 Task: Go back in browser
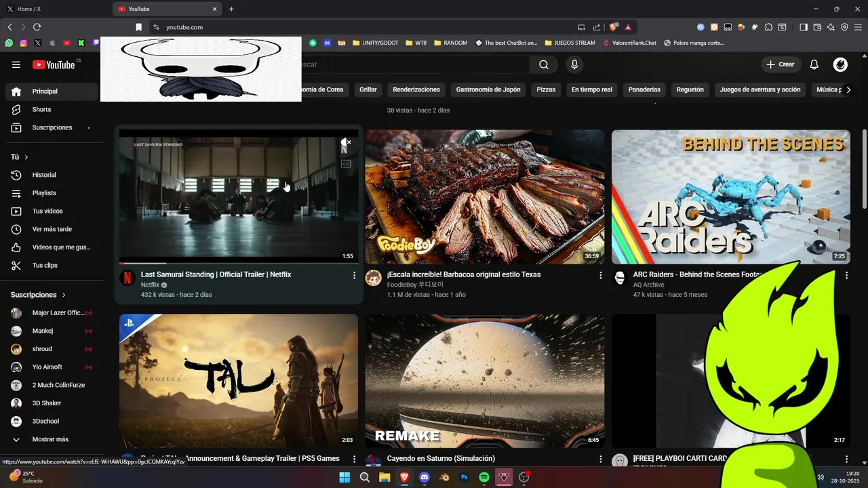(x=9, y=27)
